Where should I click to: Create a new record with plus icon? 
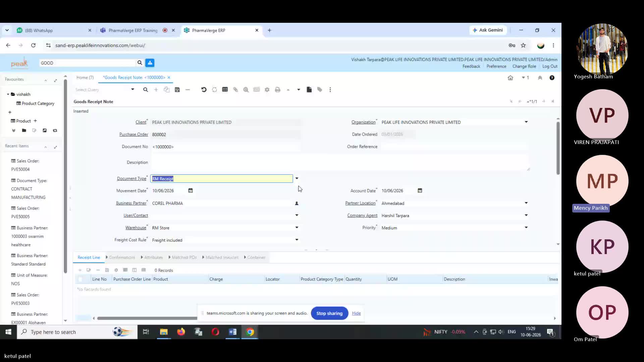click(156, 89)
